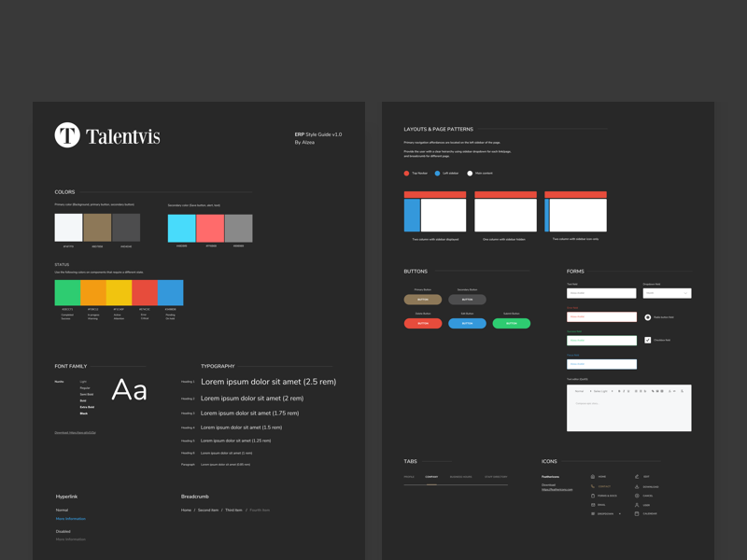747x560 pixels.
Task: Select the two column sidebar displayed layout
Action: pyautogui.click(x=435, y=212)
